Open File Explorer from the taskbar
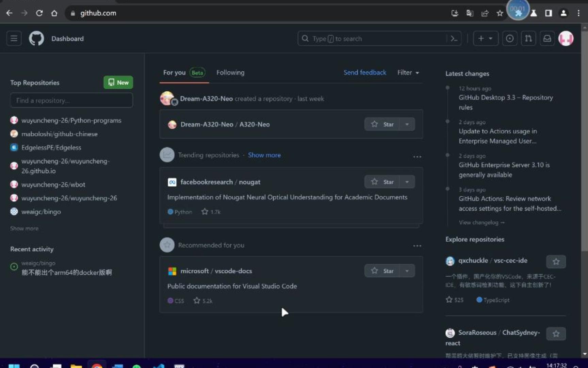The width and height of the screenshot is (588, 368). [76, 366]
